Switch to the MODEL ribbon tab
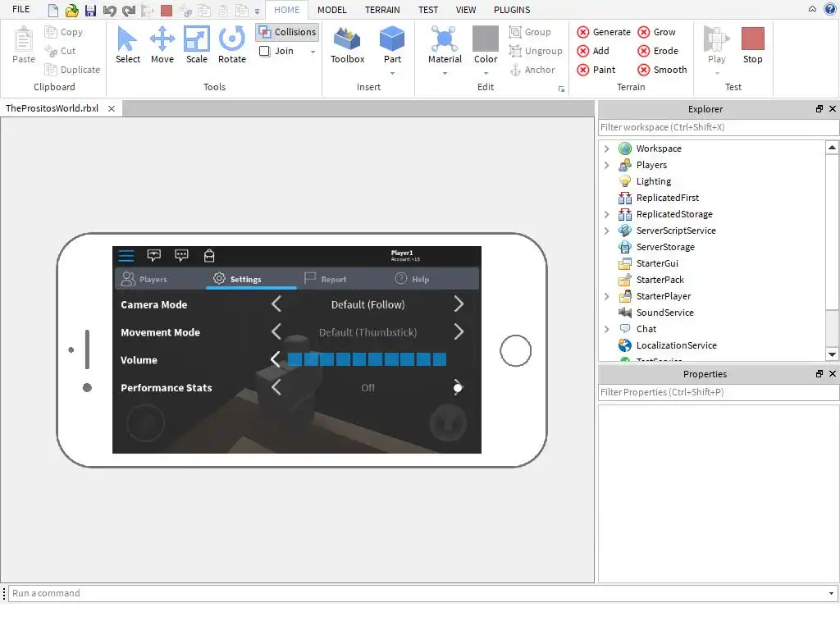The height and width of the screenshot is (630, 840). [331, 10]
